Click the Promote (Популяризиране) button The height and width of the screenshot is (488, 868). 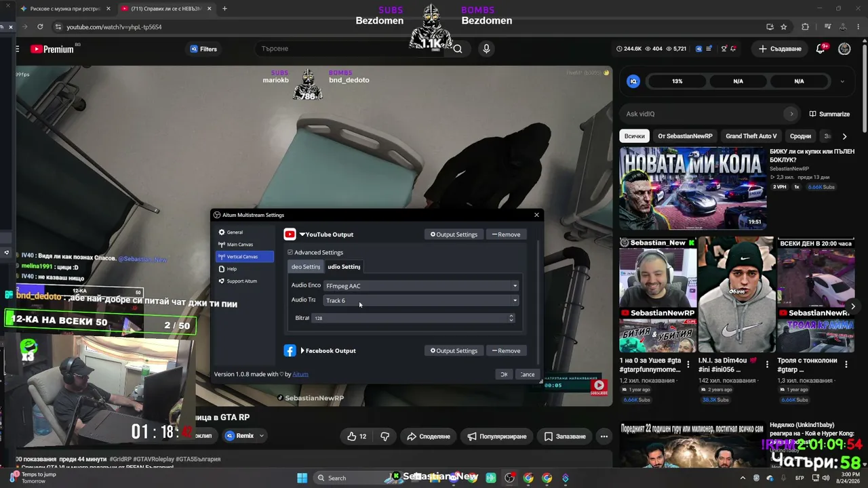497,436
